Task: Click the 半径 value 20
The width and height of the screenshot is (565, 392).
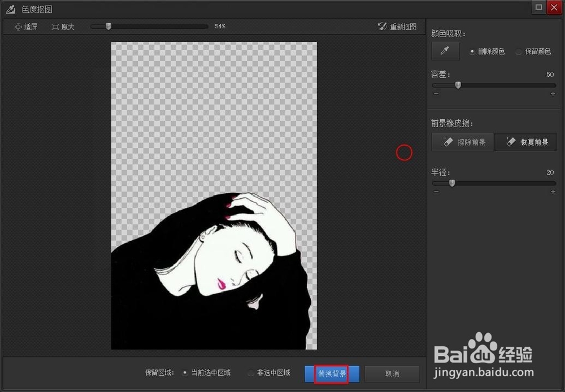Action: (550, 172)
